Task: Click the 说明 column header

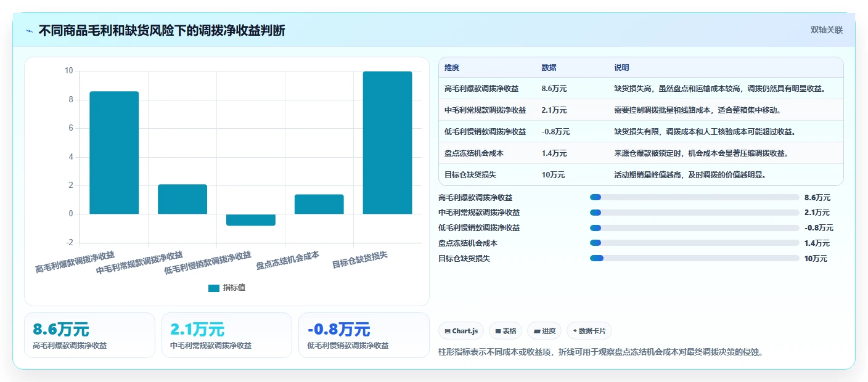Action: (621, 67)
